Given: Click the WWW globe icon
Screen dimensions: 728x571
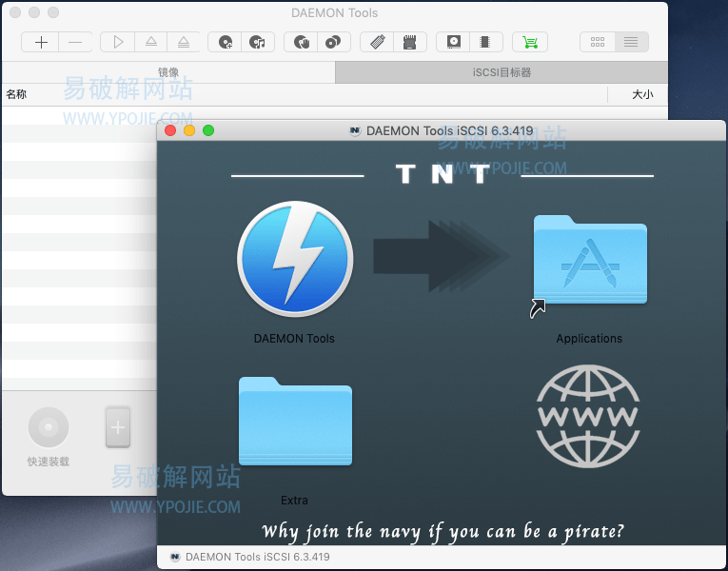Looking at the screenshot, I should click(587, 415).
